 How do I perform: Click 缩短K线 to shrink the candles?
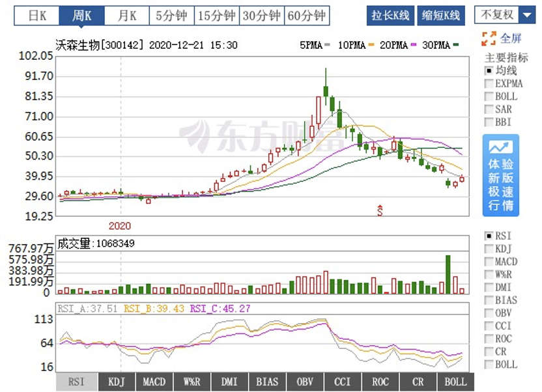(441, 14)
